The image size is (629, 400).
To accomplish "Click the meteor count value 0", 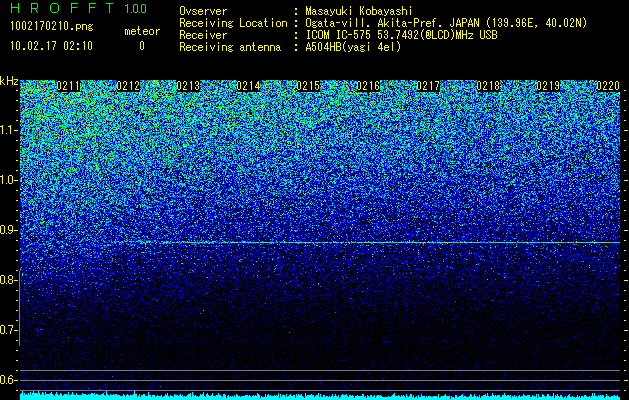I will (x=142, y=46).
